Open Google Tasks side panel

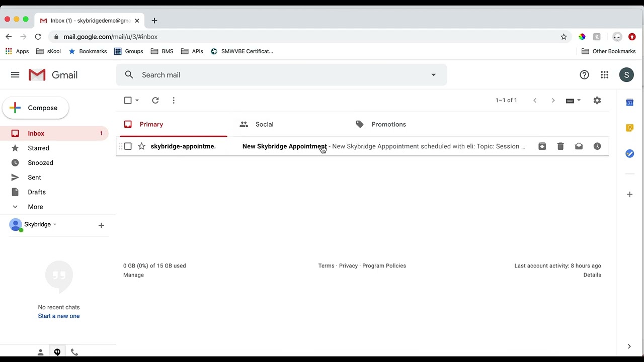coord(629,153)
